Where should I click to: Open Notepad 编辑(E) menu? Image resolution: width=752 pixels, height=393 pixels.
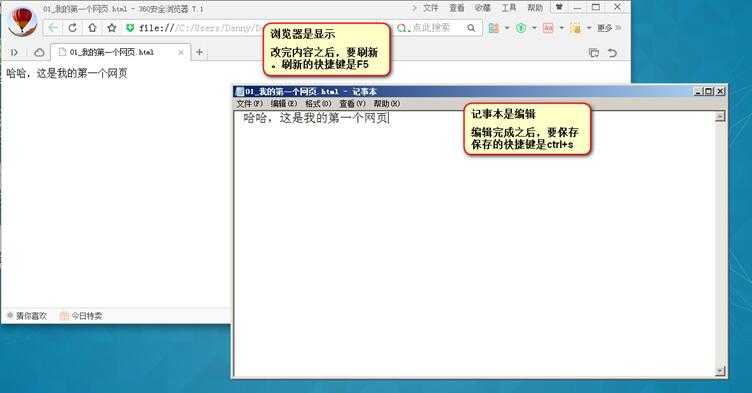(x=284, y=104)
